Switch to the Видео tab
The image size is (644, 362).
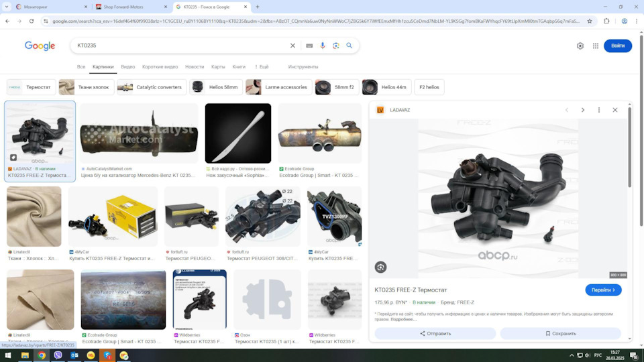128,67
